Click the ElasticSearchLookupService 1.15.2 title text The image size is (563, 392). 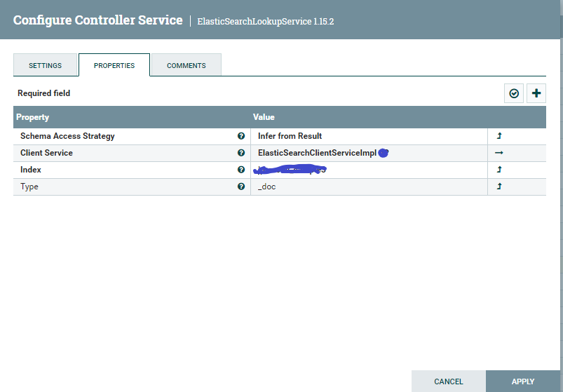point(265,21)
